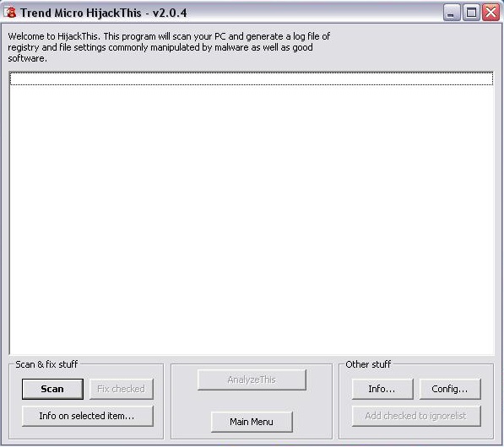The height and width of the screenshot is (447, 504).
Task: Click the Other stuff group label
Action: point(368,364)
